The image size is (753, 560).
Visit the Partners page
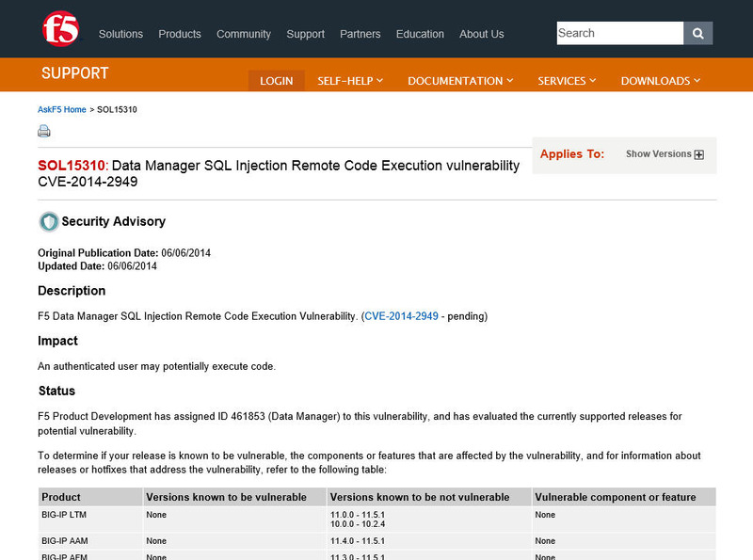point(360,34)
